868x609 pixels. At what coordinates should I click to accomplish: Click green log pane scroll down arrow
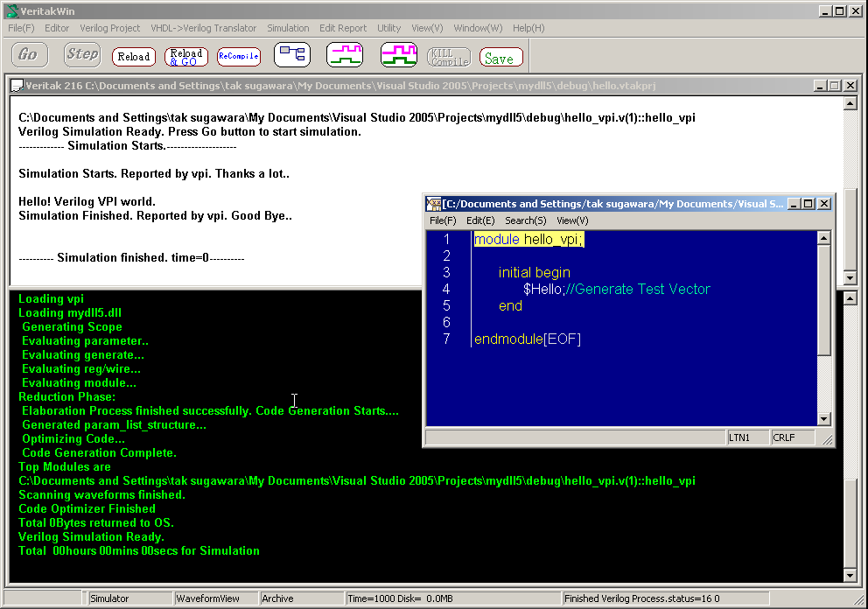[850, 575]
